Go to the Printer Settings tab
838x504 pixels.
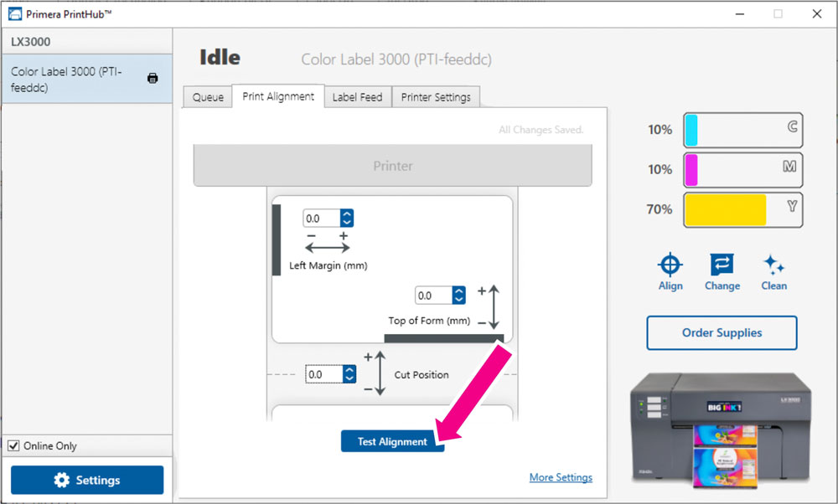click(x=436, y=97)
